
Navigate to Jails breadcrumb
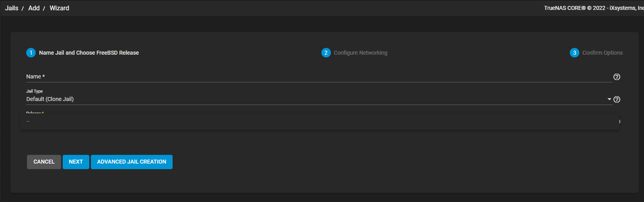coord(12,8)
